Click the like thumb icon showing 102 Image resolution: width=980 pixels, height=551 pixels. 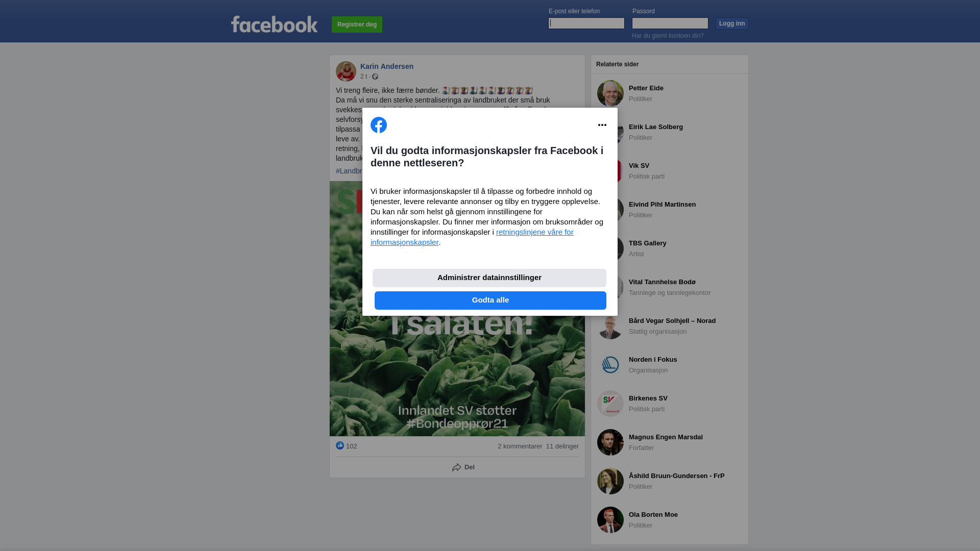(x=340, y=445)
